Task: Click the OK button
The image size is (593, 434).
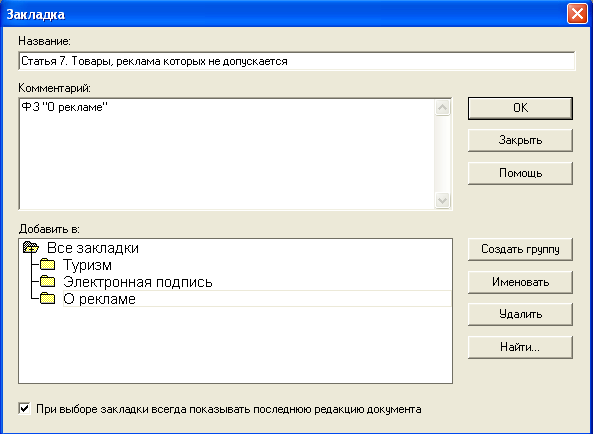Action: click(520, 108)
